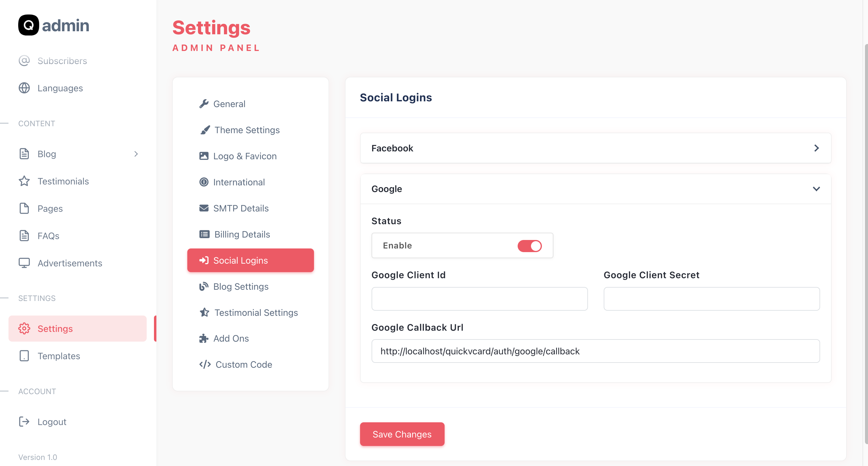Open the Billing Details settings tab

[x=242, y=234]
